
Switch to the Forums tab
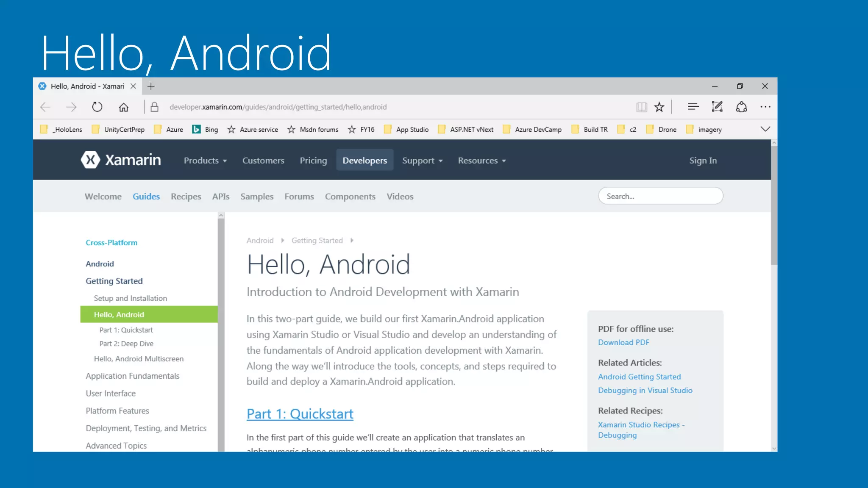pyautogui.click(x=299, y=197)
